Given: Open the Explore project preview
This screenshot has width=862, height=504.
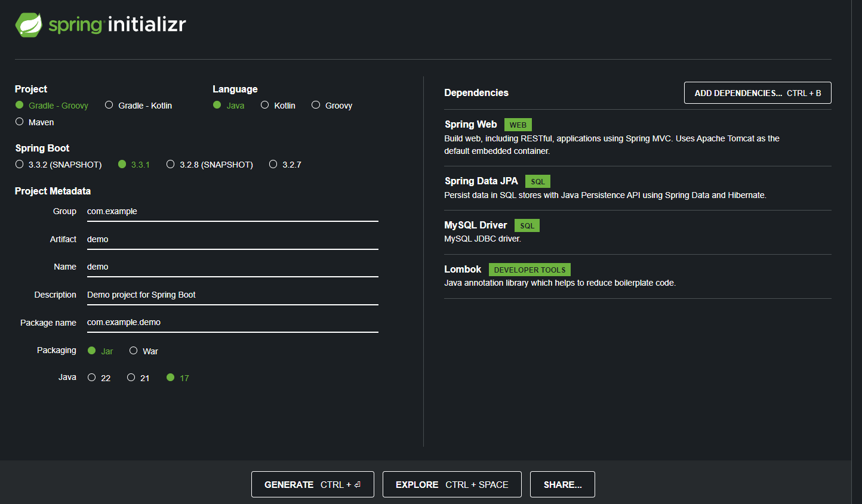Looking at the screenshot, I should click(x=452, y=484).
